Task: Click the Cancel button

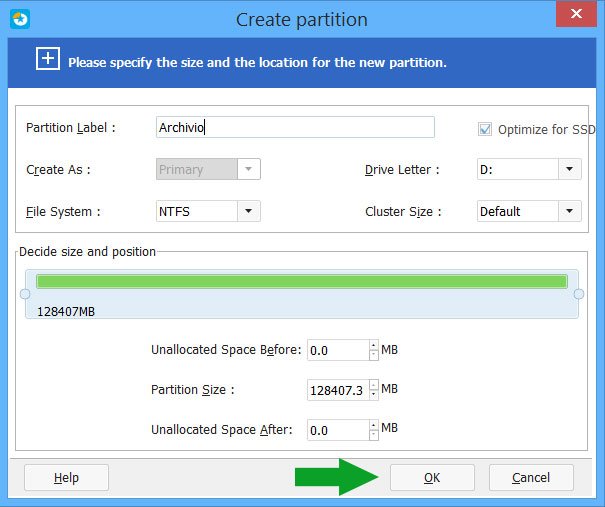Action: [531, 477]
